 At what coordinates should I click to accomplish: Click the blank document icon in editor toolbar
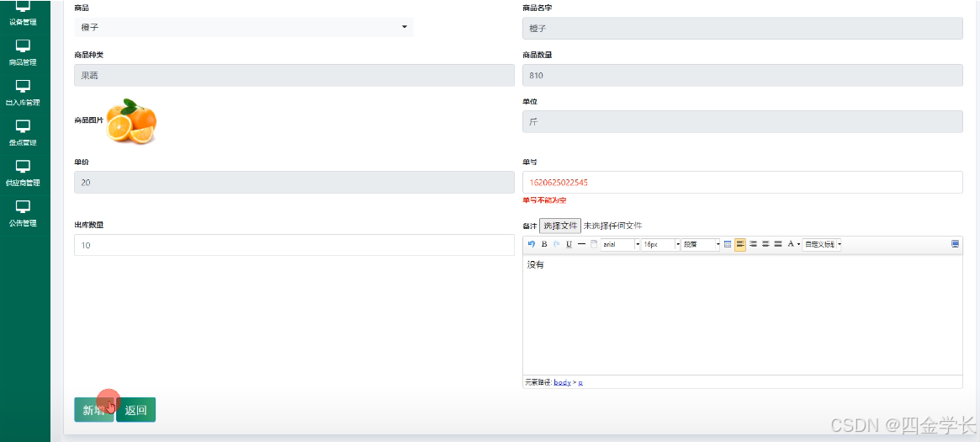(x=595, y=244)
